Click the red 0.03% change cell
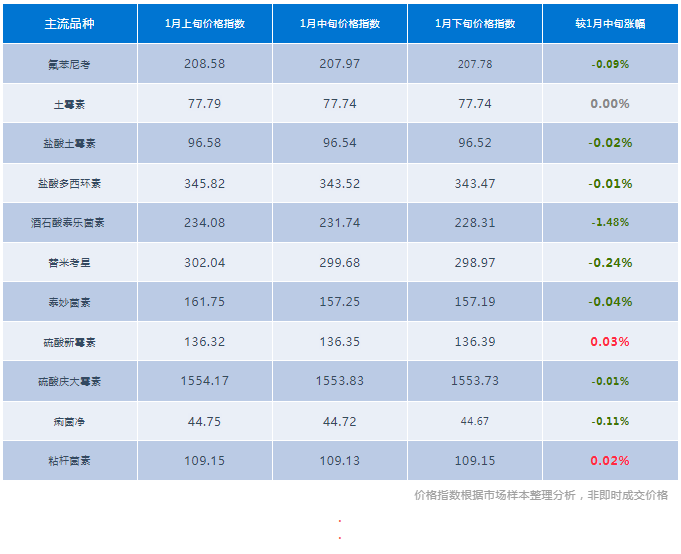 [610, 342]
